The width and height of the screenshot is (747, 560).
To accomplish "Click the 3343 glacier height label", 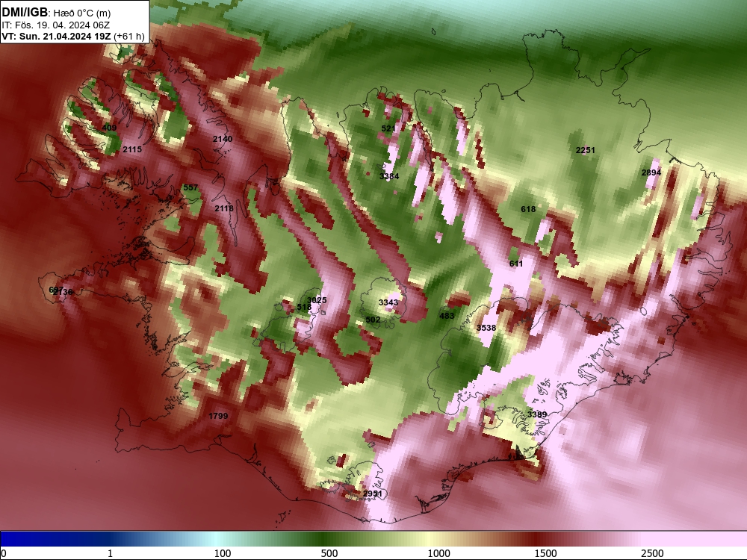I will tap(388, 302).
